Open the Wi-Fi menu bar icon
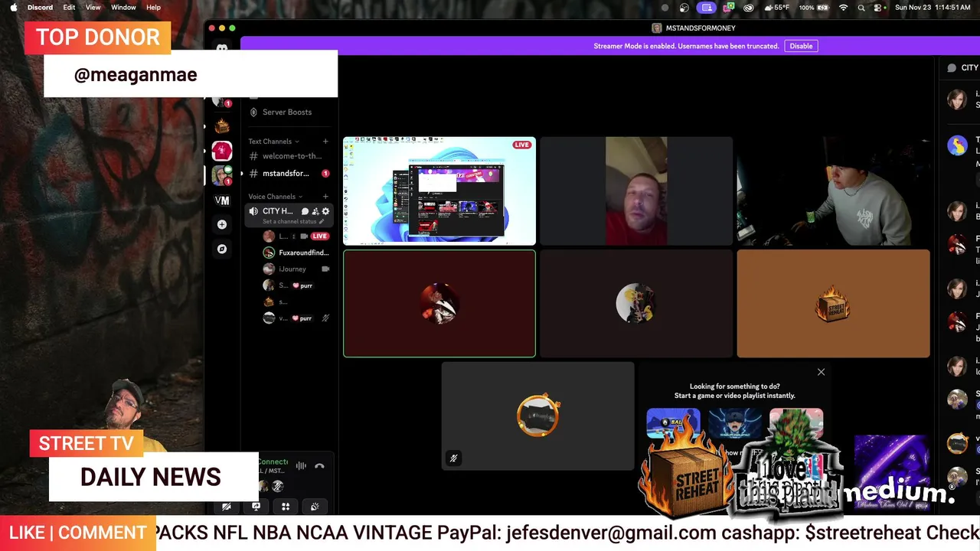 (844, 8)
